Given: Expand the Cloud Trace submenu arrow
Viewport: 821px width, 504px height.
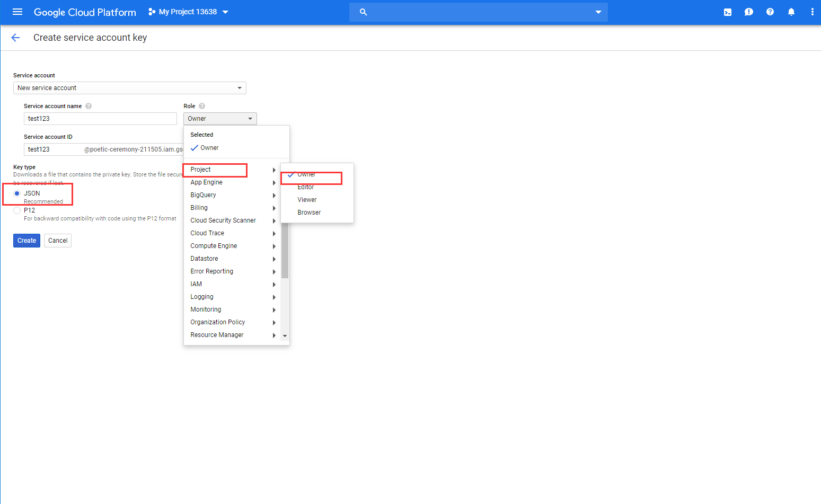Looking at the screenshot, I should pos(274,234).
